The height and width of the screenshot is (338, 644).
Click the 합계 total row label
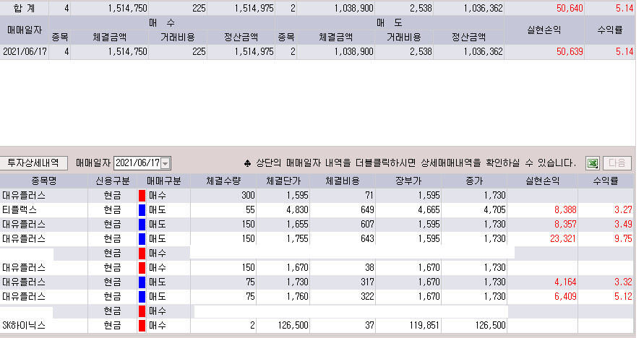(x=25, y=8)
